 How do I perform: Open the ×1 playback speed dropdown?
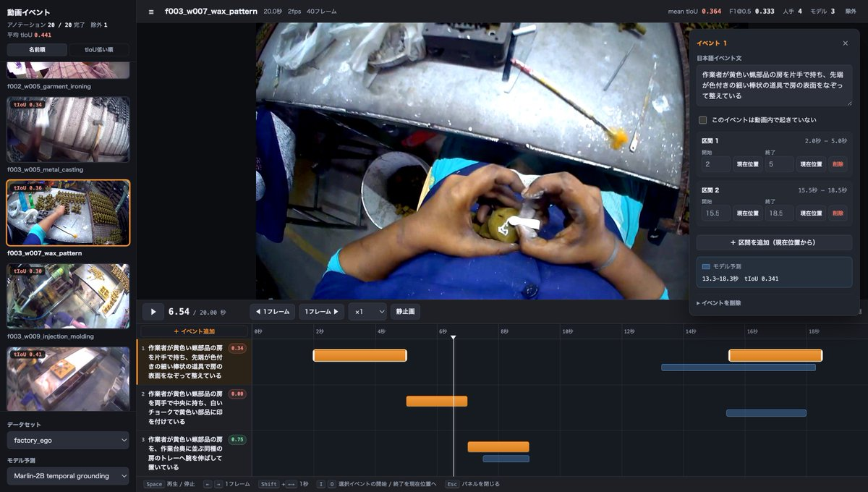coord(367,312)
